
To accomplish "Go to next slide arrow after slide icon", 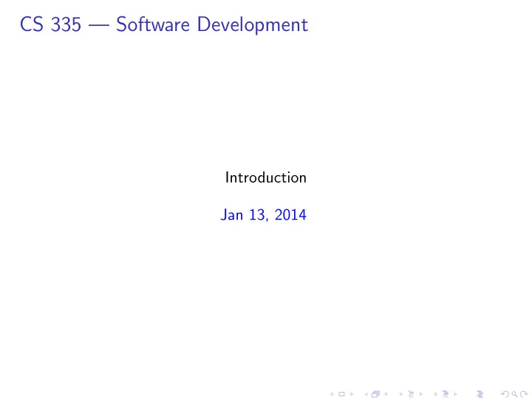I will point(352,394).
